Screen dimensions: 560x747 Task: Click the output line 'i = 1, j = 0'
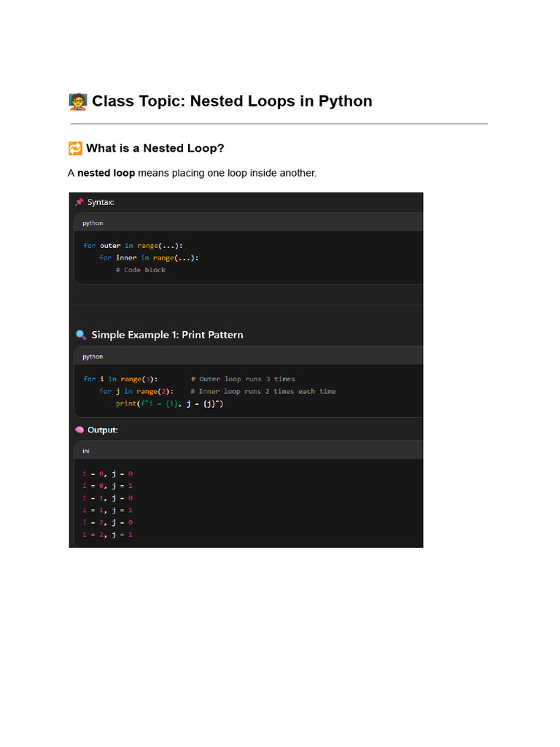tap(108, 498)
